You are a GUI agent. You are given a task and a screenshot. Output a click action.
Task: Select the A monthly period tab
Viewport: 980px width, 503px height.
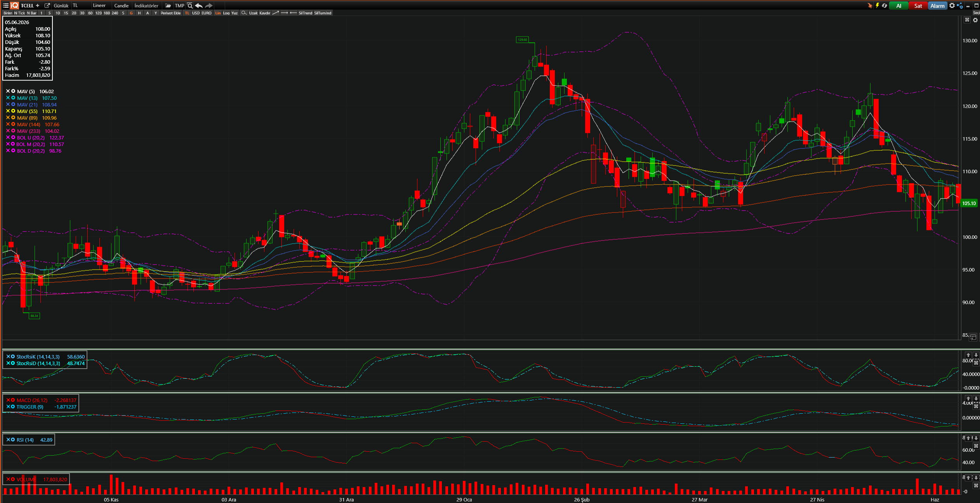pyautogui.click(x=148, y=13)
